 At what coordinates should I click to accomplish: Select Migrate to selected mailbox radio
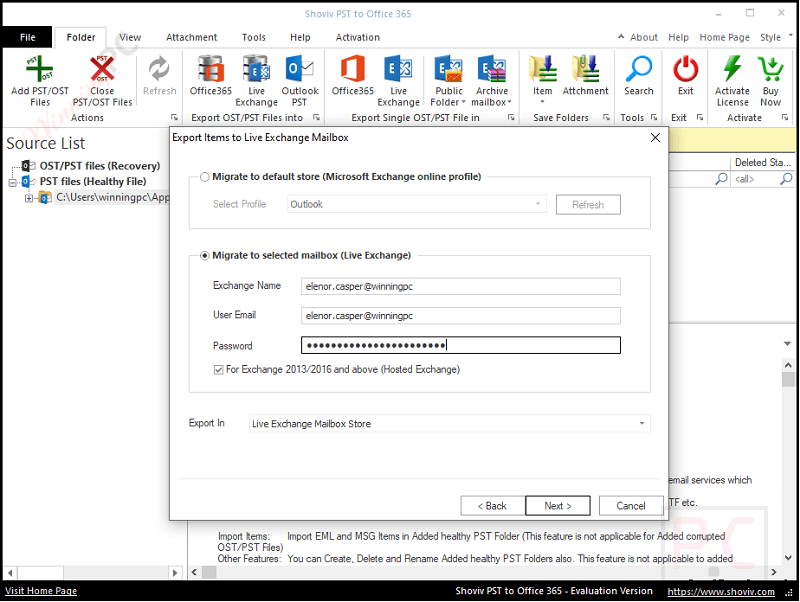click(x=205, y=255)
